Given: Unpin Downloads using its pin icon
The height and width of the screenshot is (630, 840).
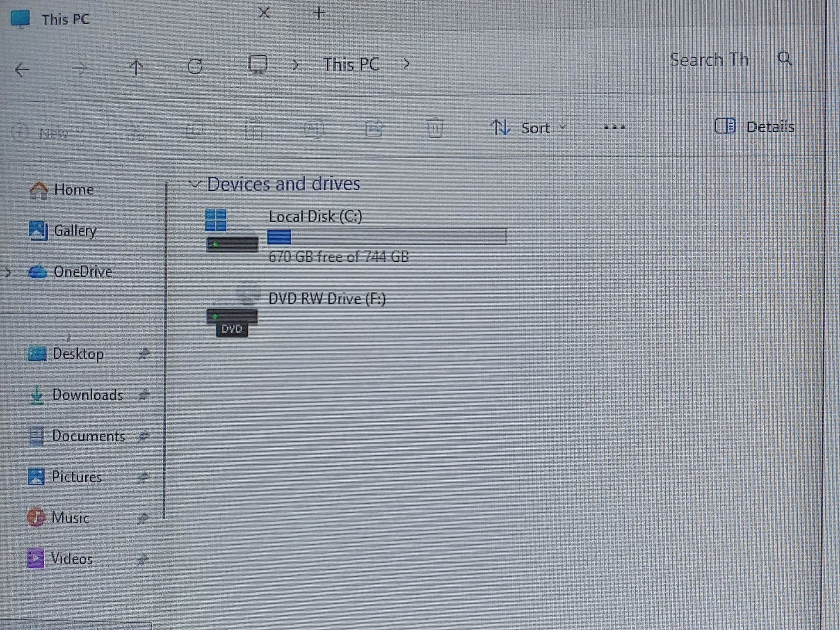Looking at the screenshot, I should click(x=143, y=395).
